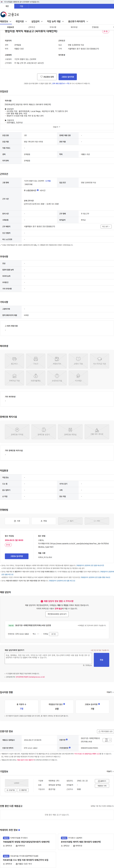Click the 통근버스 welfare icon
The width and height of the screenshot is (114, 868).
click(14, 361)
